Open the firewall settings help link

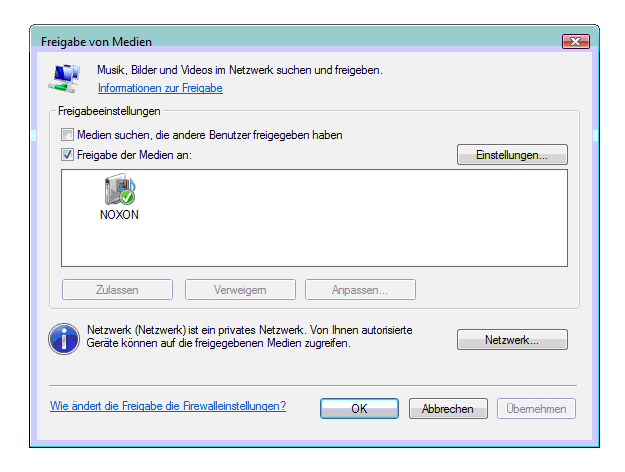(x=168, y=406)
